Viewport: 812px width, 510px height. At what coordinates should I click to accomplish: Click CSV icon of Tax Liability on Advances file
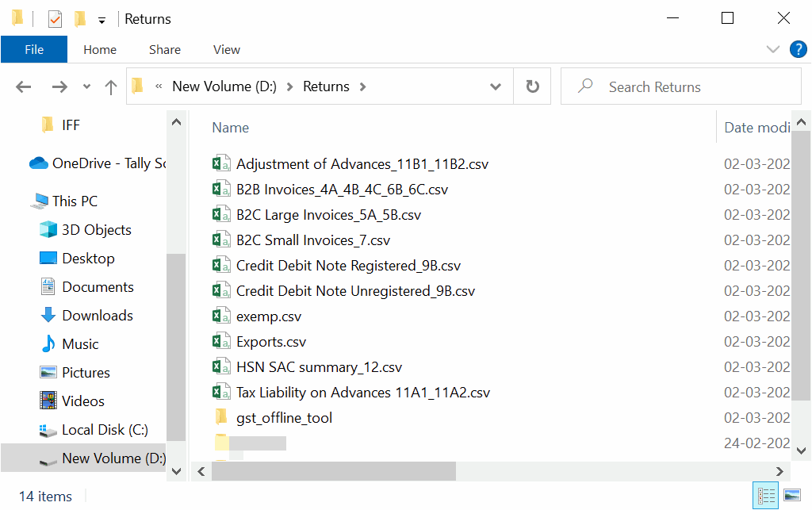pyautogui.click(x=221, y=393)
